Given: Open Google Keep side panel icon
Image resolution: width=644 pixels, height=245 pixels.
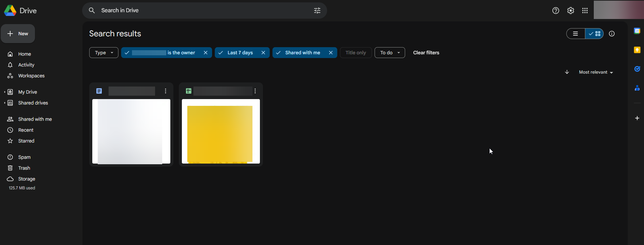Looking at the screenshot, I should [637, 50].
